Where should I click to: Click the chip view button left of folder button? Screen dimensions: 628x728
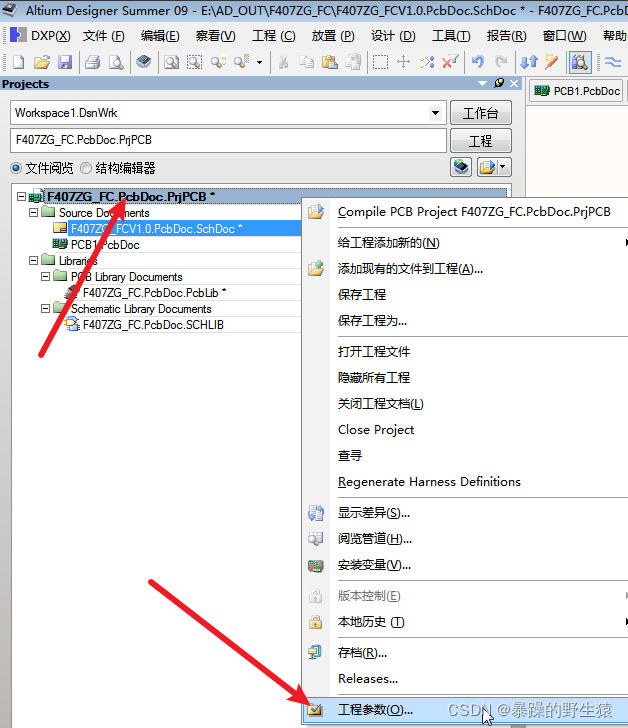(461, 167)
